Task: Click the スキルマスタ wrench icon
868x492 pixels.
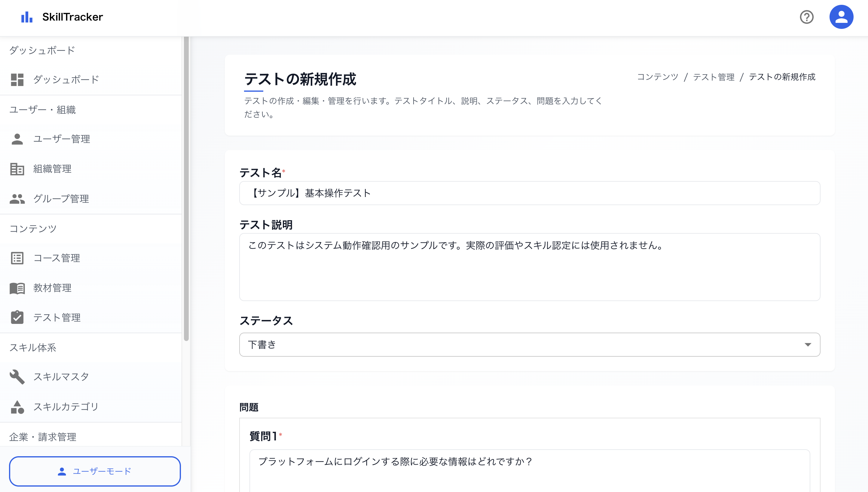Action: click(17, 377)
